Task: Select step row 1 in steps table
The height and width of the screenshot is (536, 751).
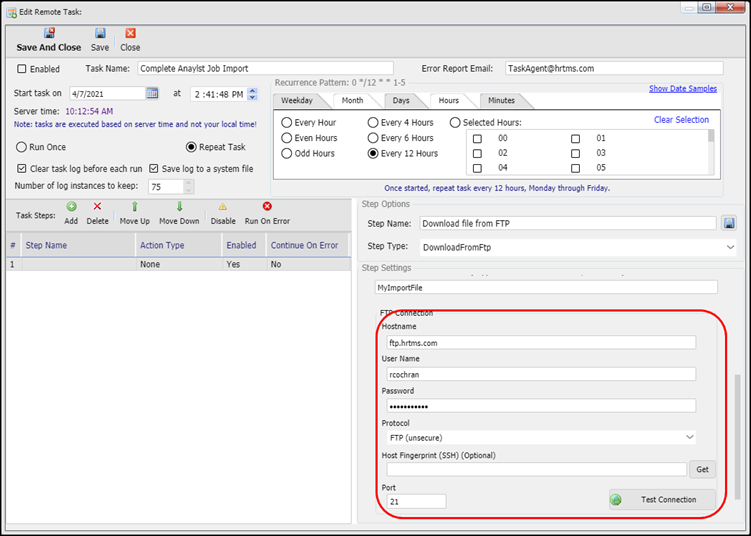Action: coord(178,264)
